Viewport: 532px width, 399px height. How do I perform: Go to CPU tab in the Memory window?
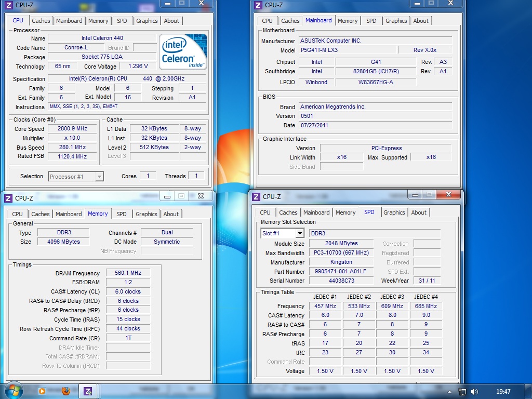click(17, 214)
